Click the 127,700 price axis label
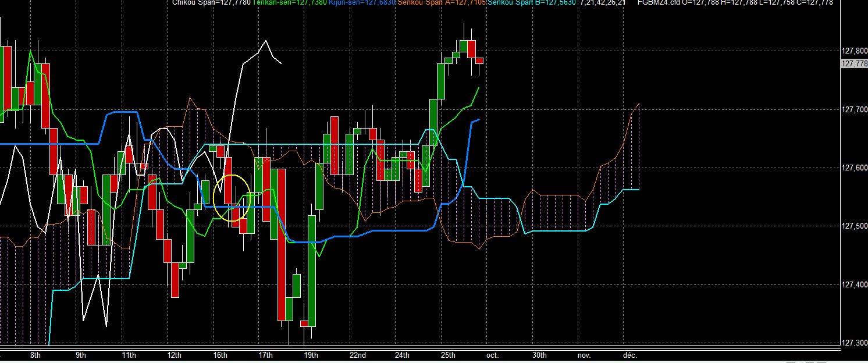 pos(853,109)
